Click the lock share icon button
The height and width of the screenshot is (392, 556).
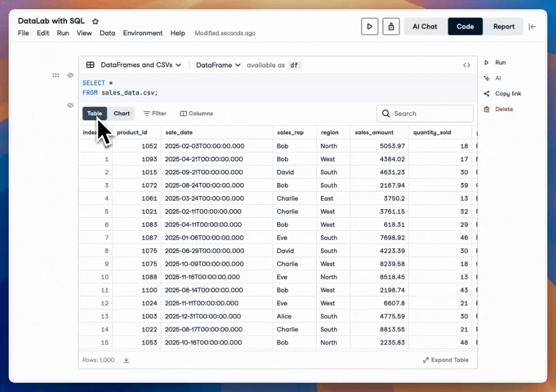pos(391,27)
